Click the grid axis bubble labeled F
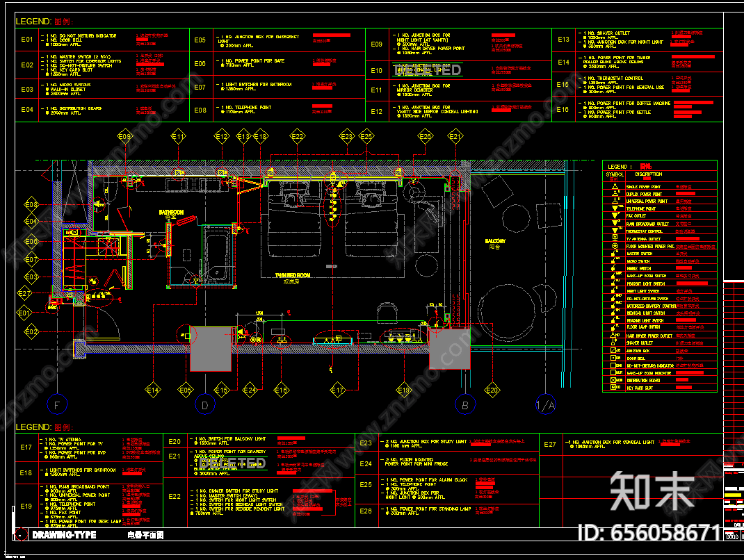 tap(58, 405)
